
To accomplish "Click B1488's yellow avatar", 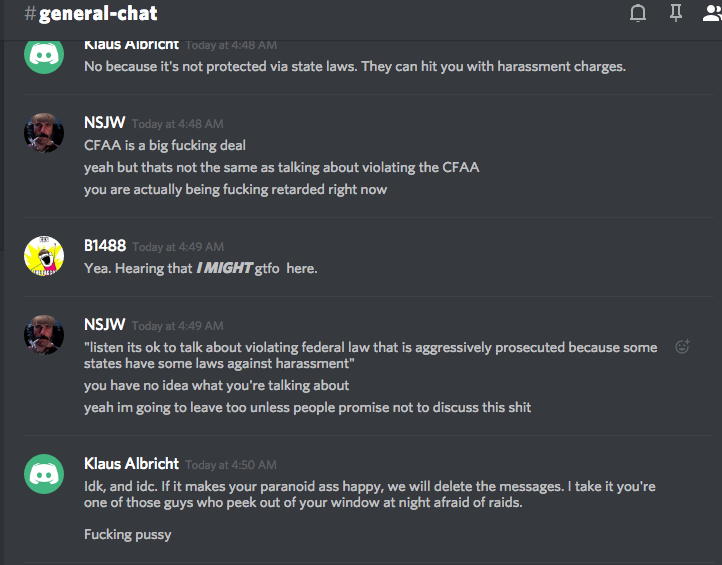I will (x=44, y=256).
